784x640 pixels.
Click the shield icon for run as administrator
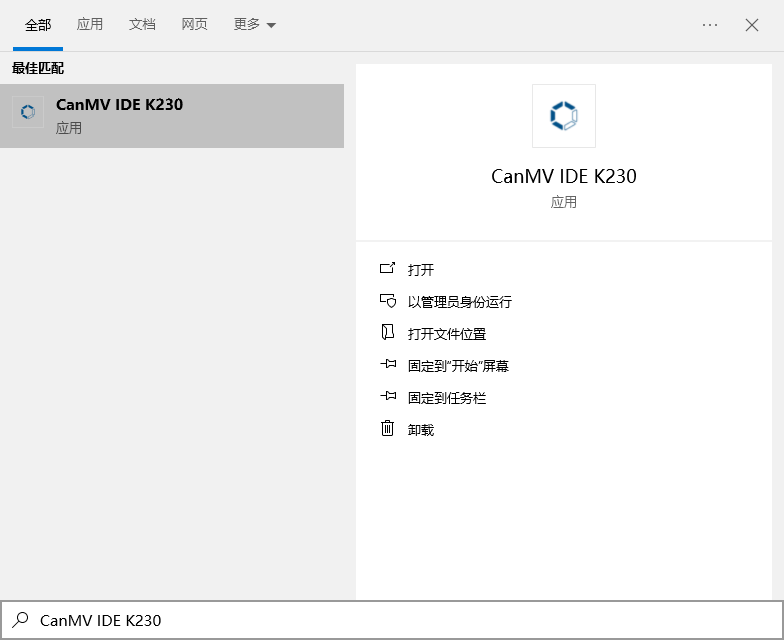388,300
